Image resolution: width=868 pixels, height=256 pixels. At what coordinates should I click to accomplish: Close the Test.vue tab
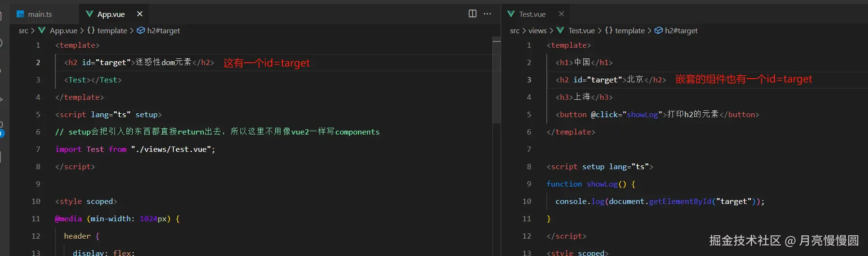click(x=561, y=14)
